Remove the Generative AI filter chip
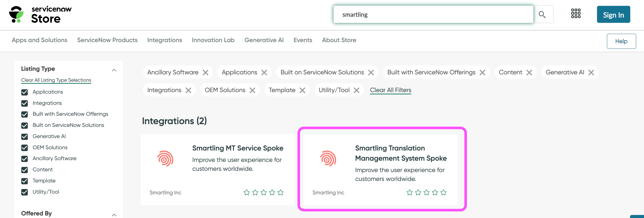 click(591, 73)
